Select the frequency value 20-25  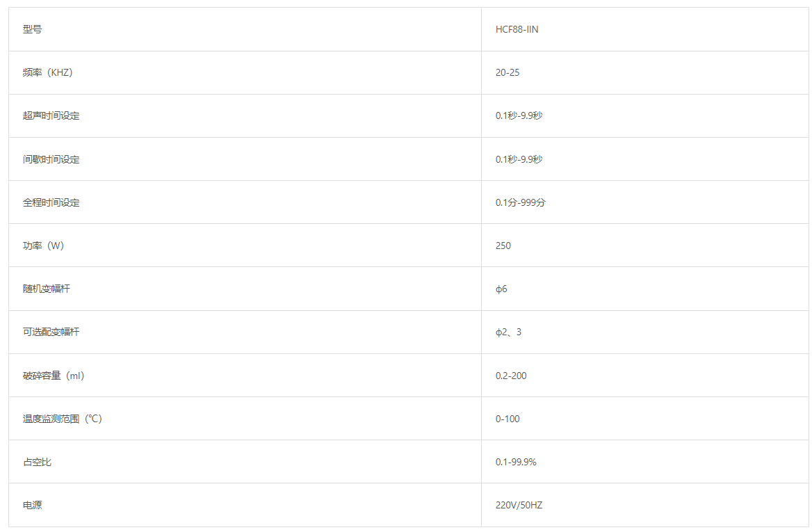pos(507,73)
